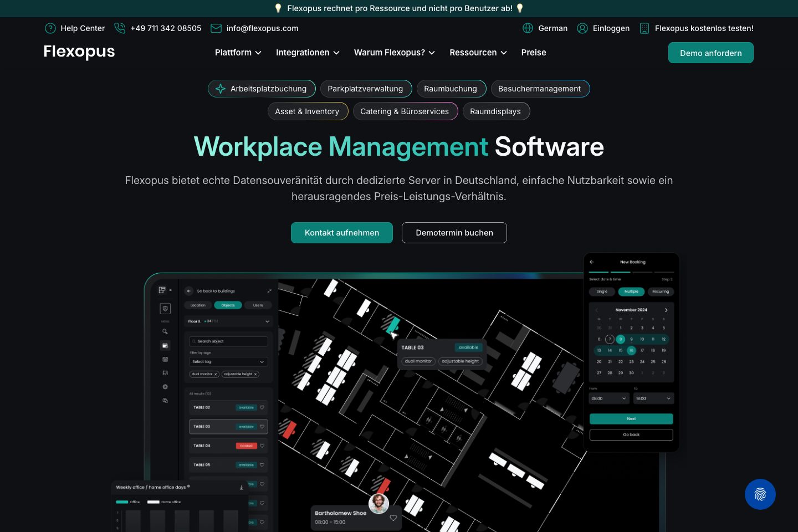The width and height of the screenshot is (798, 532).
Task: Click the Einloggen link
Action: (x=611, y=28)
